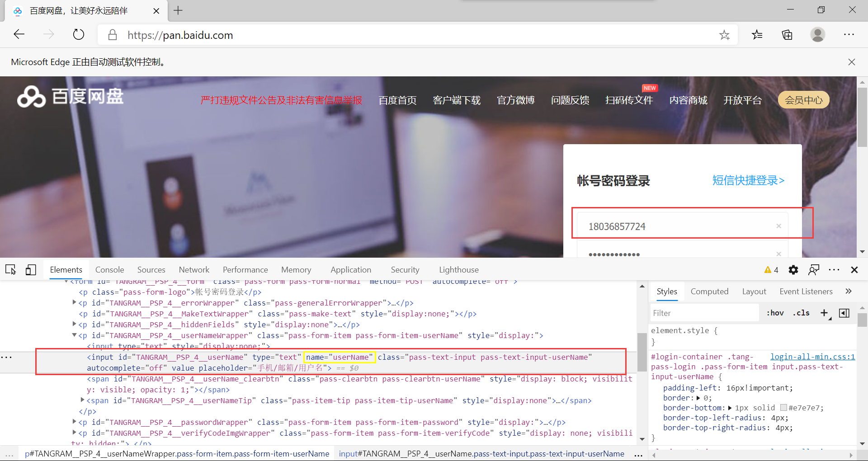Click the #e7e7e7 color swatch
This screenshot has width=868, height=461.
pyautogui.click(x=784, y=408)
